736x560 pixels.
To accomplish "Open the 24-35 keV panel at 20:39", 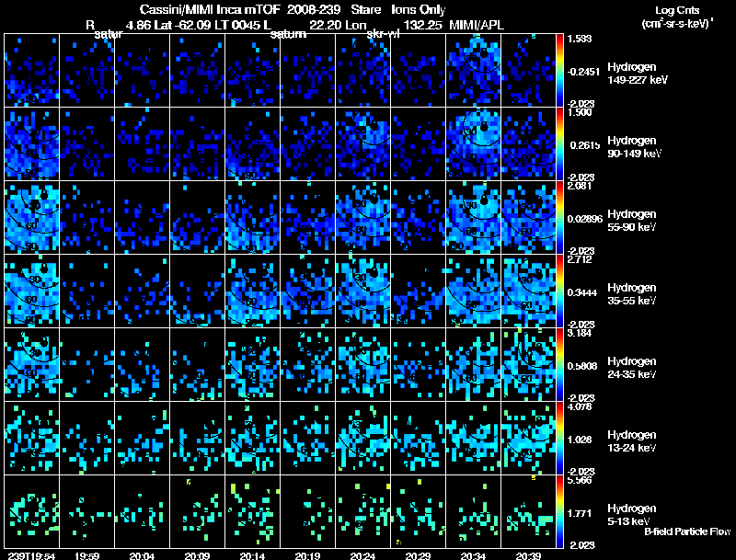I will 528,365.
